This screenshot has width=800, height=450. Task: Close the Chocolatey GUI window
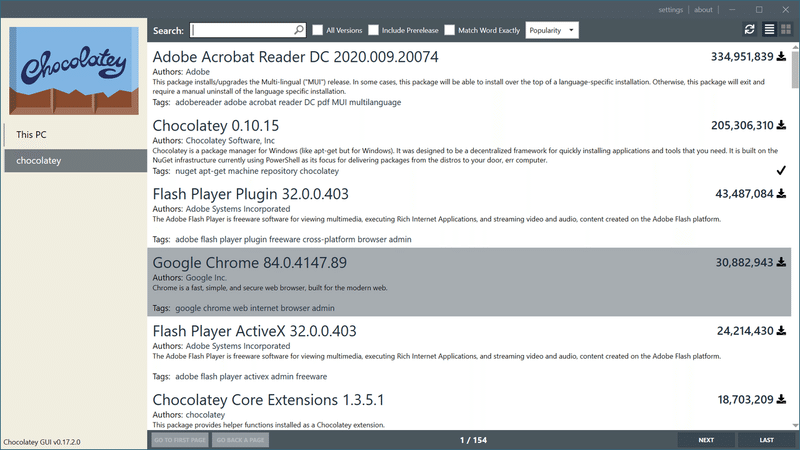pyautogui.click(x=786, y=10)
